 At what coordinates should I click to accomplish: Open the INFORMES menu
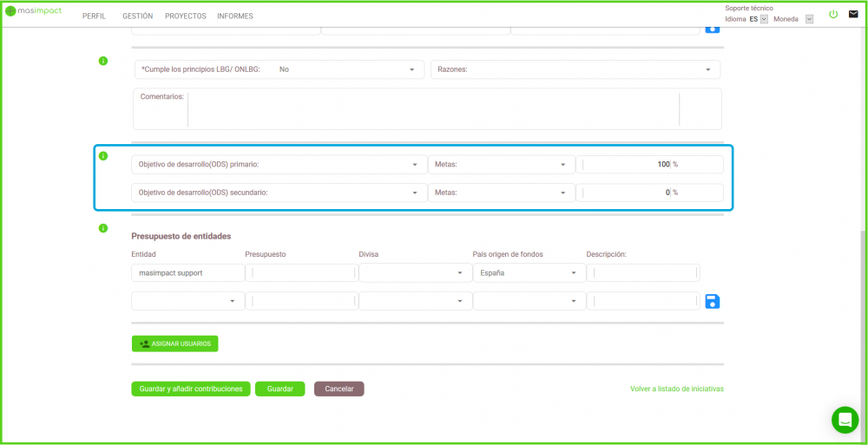click(x=235, y=16)
